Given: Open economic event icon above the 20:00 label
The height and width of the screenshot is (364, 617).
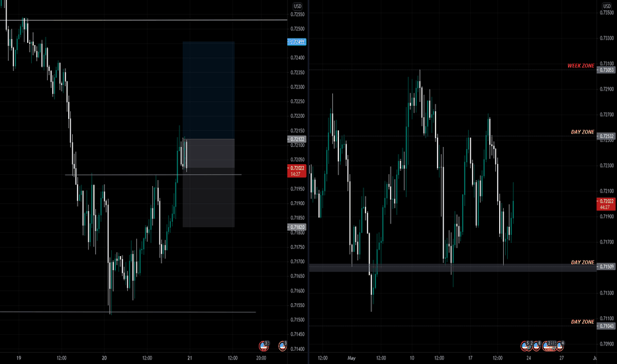Looking at the screenshot, I should click(263, 346).
